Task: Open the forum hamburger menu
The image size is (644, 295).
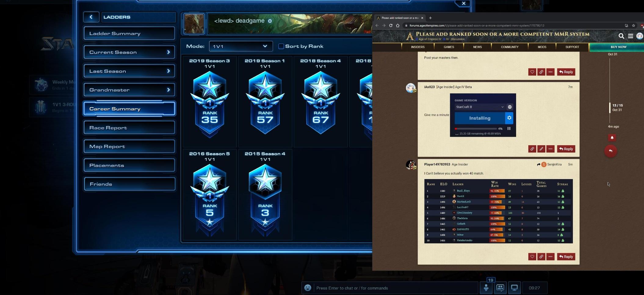Action: pyautogui.click(x=630, y=36)
